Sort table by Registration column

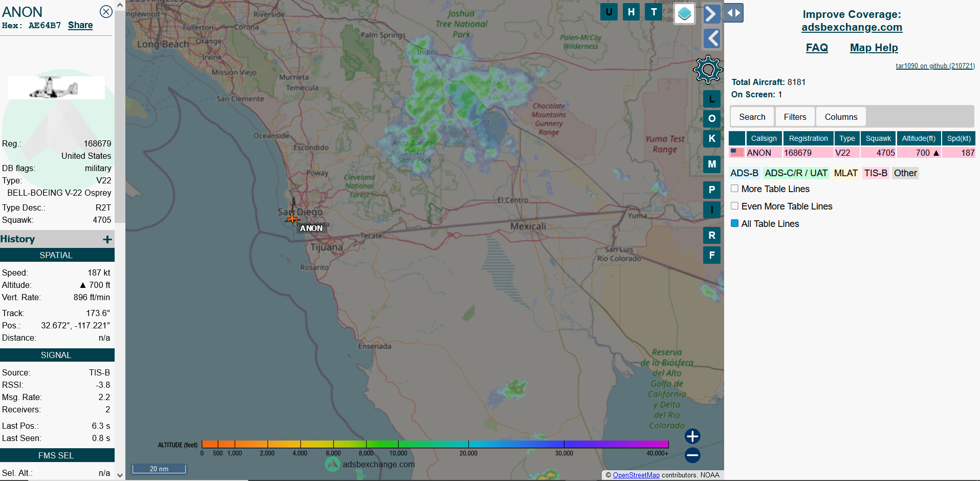pyautogui.click(x=808, y=138)
